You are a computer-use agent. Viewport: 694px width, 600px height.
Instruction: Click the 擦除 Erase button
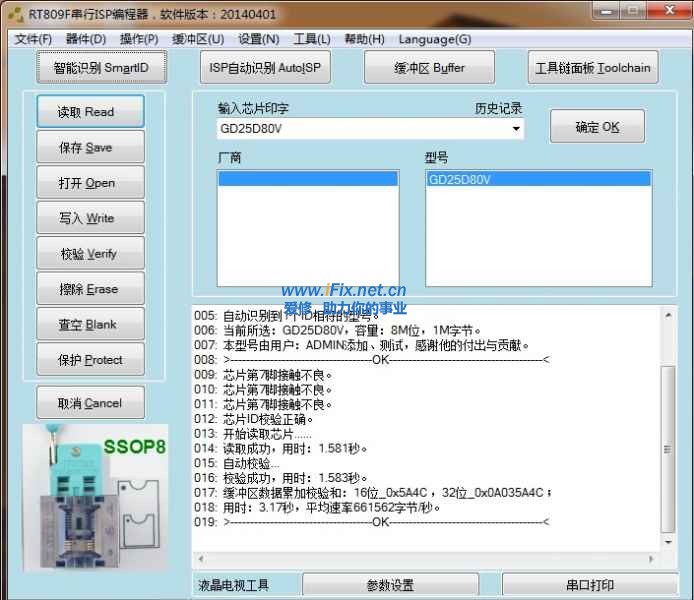coord(90,288)
